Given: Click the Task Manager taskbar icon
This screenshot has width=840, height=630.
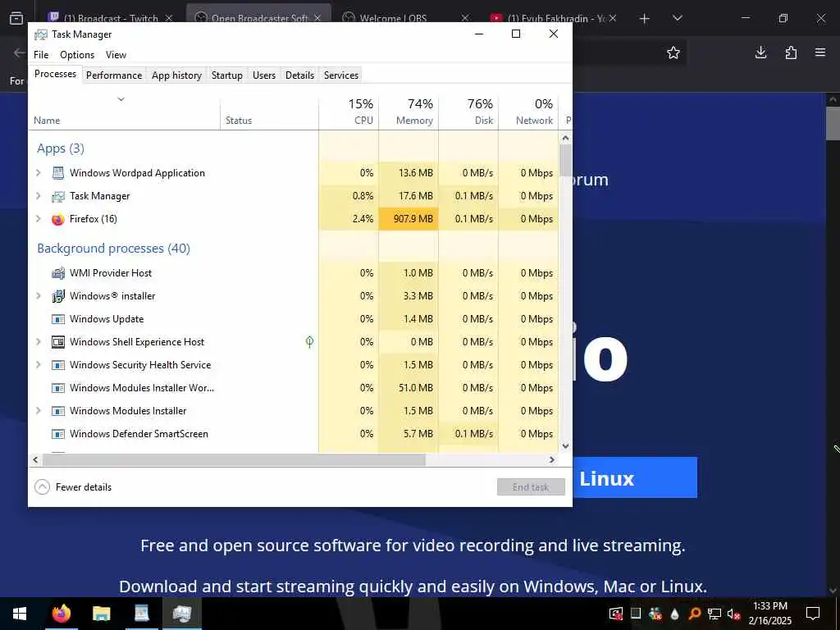Looking at the screenshot, I should (182, 614).
